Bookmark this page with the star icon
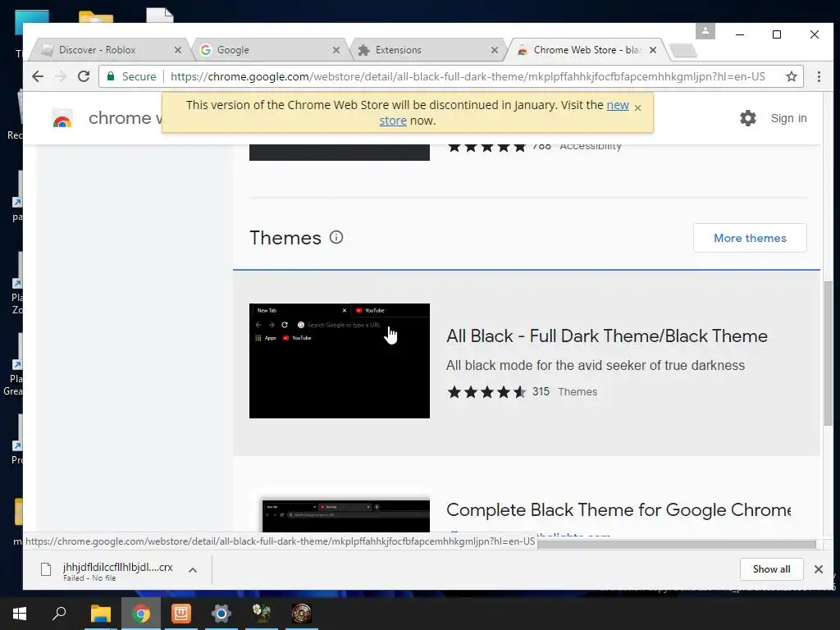 point(792,76)
